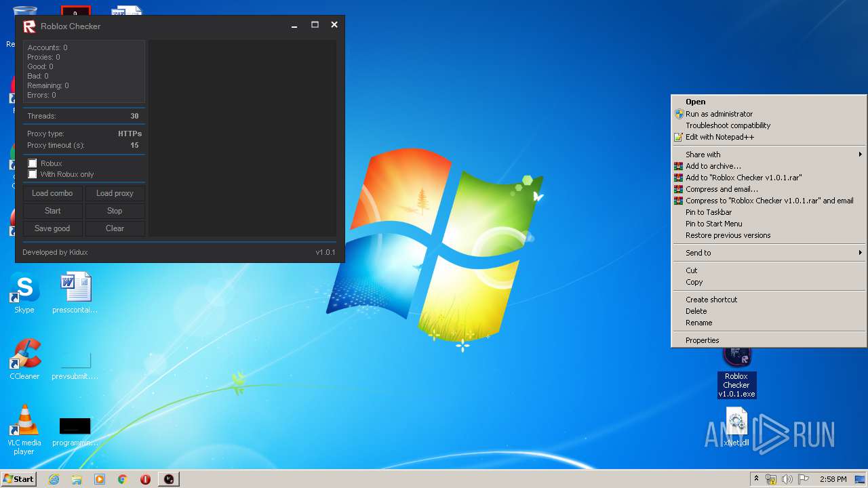Choose Pin to Taskbar

pos(769,212)
